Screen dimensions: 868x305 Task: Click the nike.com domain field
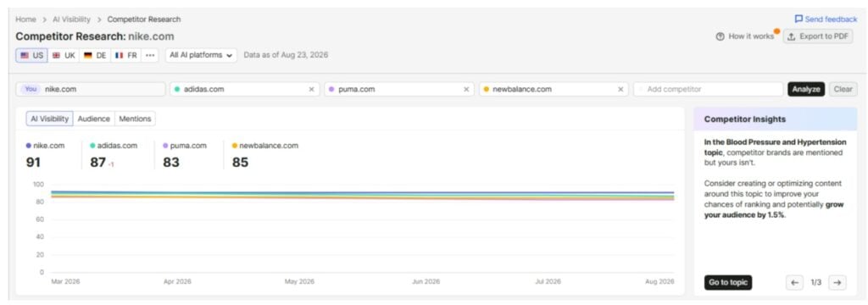(x=90, y=89)
